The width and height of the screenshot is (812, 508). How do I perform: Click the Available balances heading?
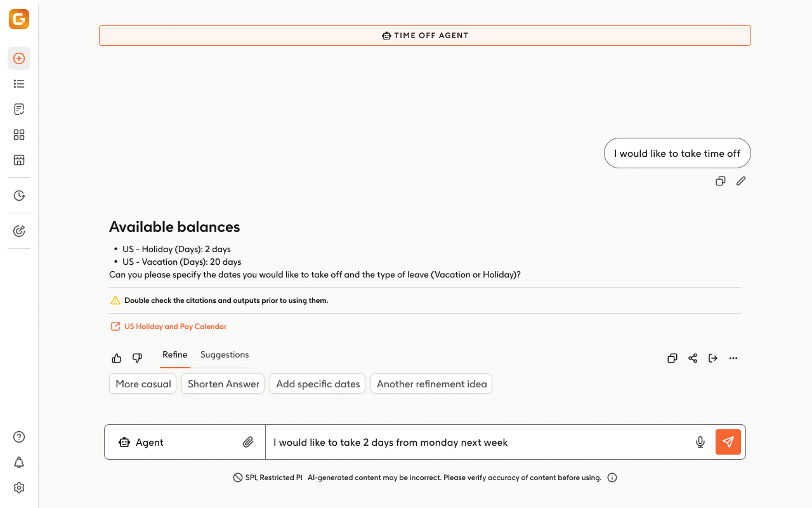pos(174,227)
